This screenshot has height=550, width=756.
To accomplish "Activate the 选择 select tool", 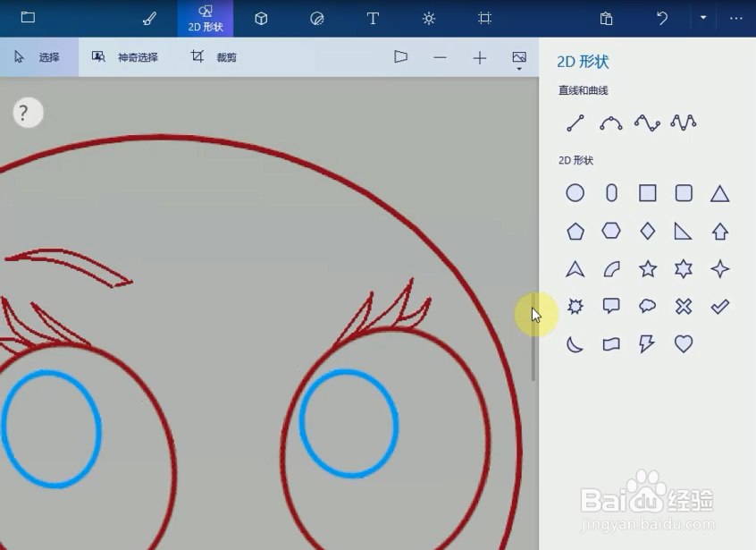I will click(x=38, y=57).
